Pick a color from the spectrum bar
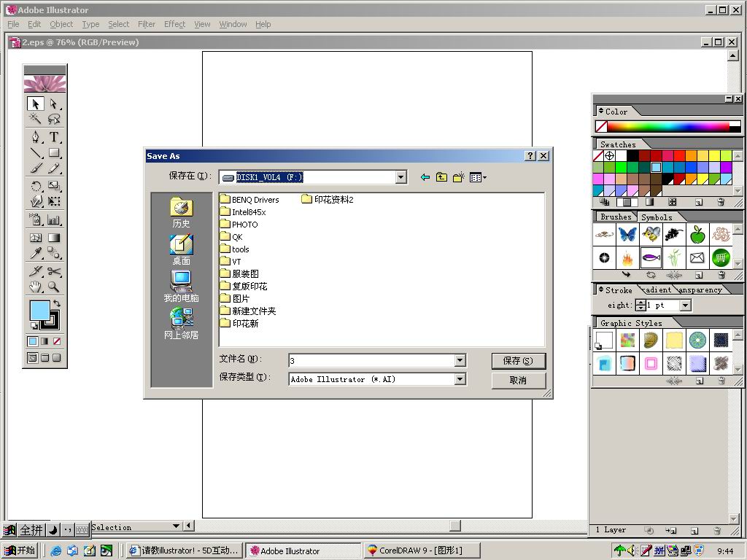The image size is (747, 560). point(668,126)
